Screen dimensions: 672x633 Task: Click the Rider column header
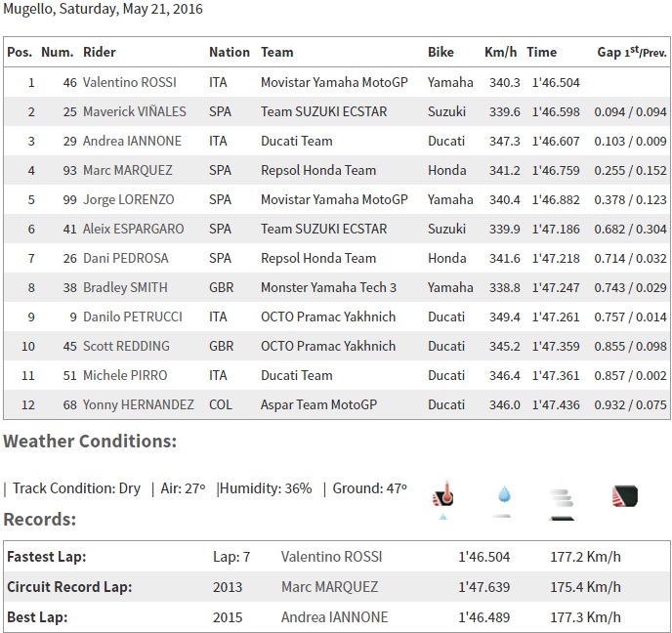[x=99, y=53]
